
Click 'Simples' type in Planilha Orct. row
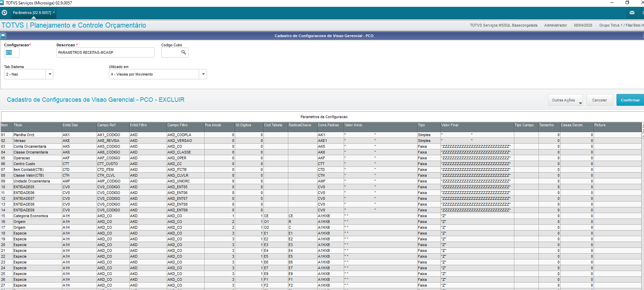429,135
